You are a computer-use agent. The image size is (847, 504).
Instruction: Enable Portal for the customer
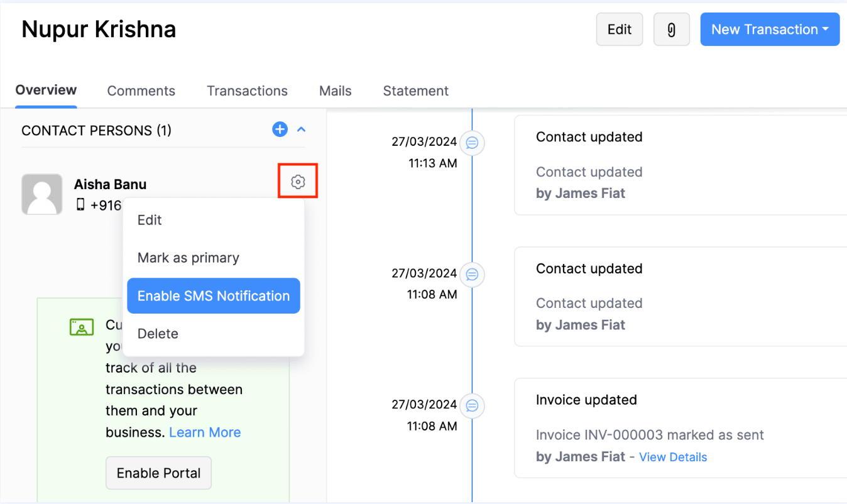(x=158, y=473)
